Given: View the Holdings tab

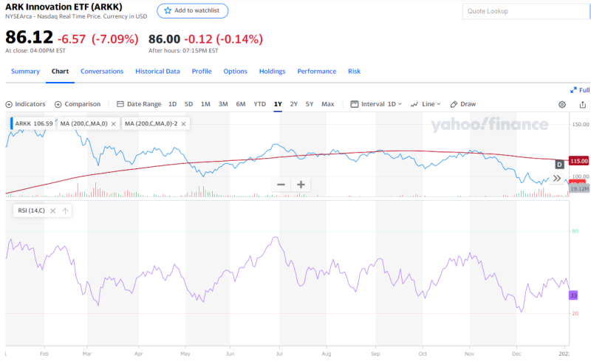Looking at the screenshot, I should tap(272, 71).
